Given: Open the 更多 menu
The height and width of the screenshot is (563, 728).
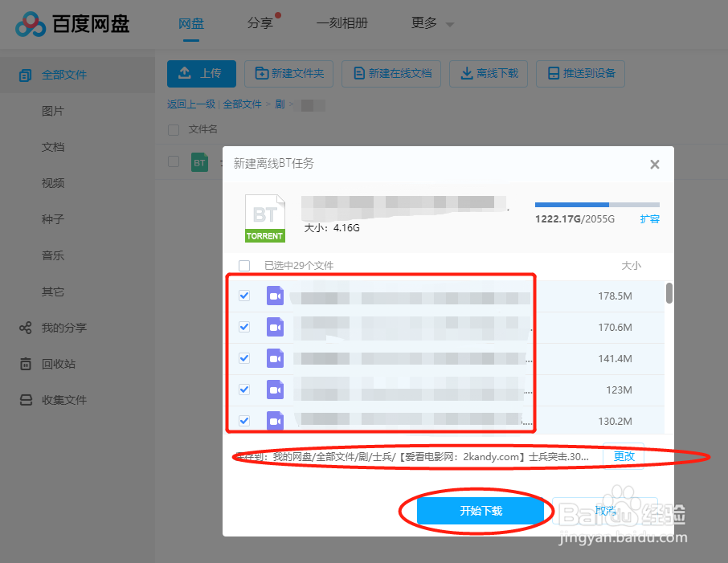Looking at the screenshot, I should point(424,22).
